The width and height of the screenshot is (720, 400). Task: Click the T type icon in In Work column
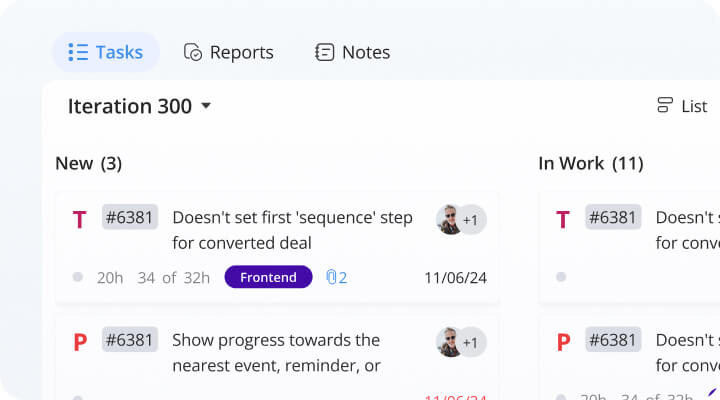(x=563, y=219)
